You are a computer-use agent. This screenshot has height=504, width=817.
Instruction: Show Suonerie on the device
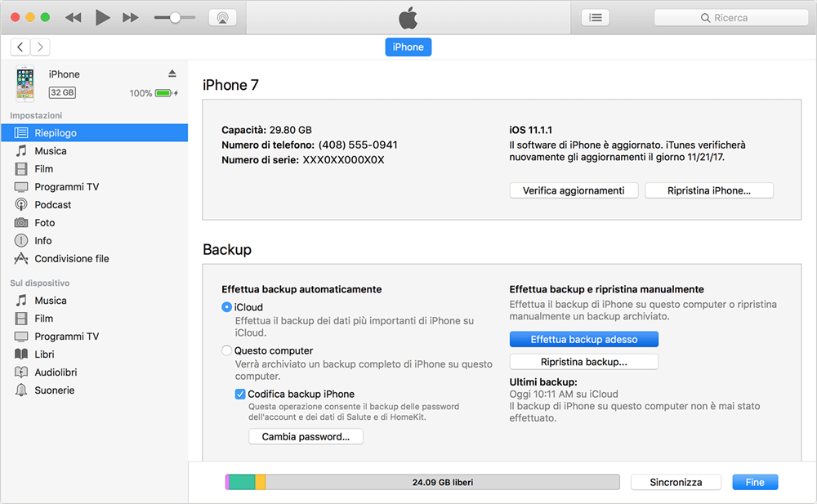[54, 390]
